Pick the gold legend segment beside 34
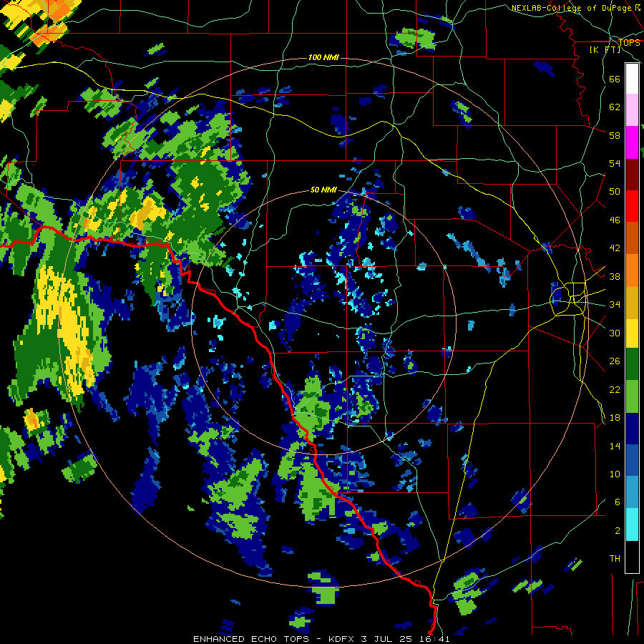 point(632,303)
